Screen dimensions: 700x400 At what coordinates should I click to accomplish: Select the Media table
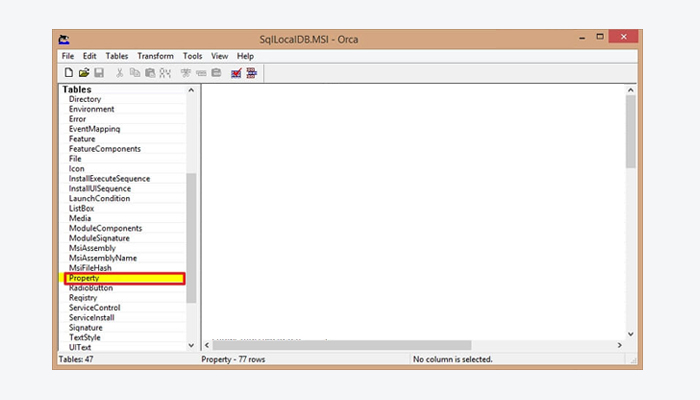(79, 218)
